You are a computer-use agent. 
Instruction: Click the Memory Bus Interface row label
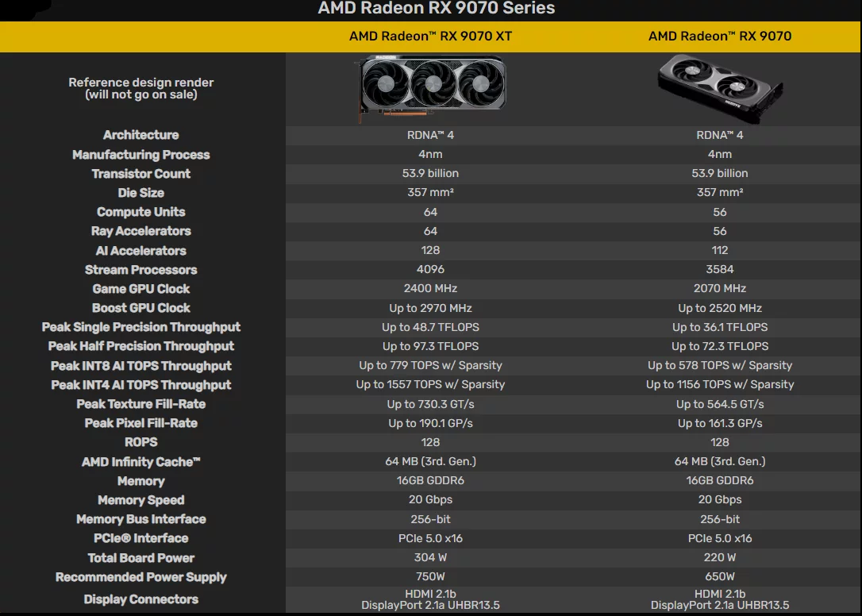(x=140, y=519)
